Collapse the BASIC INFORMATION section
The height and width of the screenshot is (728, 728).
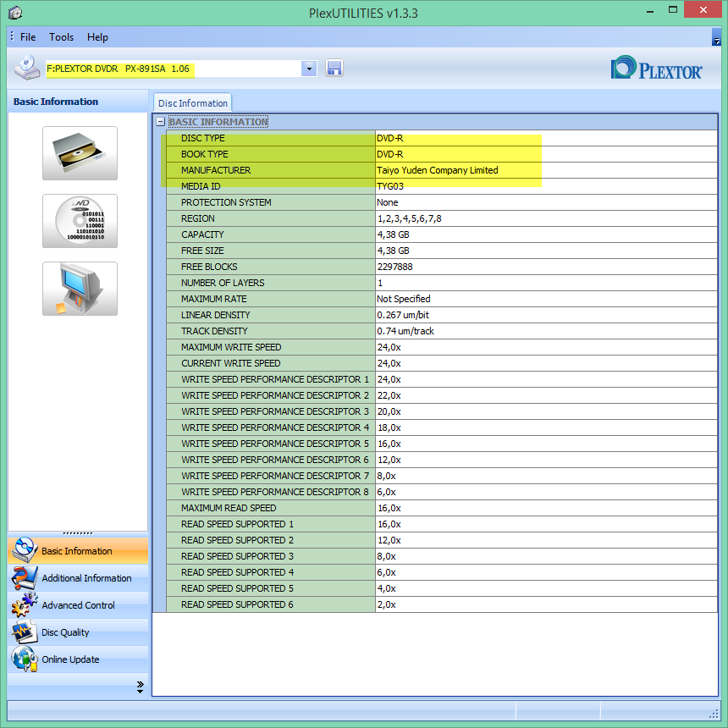click(x=161, y=122)
